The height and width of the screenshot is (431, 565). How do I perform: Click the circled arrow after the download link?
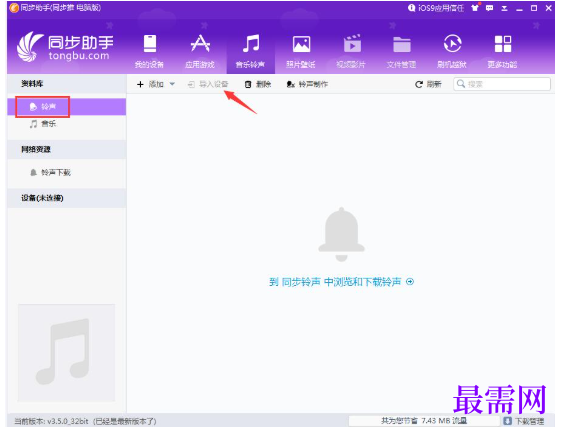410,281
